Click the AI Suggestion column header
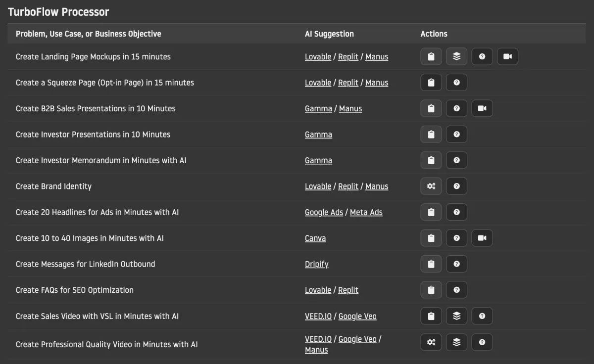This screenshot has height=364, width=594. [x=329, y=34]
